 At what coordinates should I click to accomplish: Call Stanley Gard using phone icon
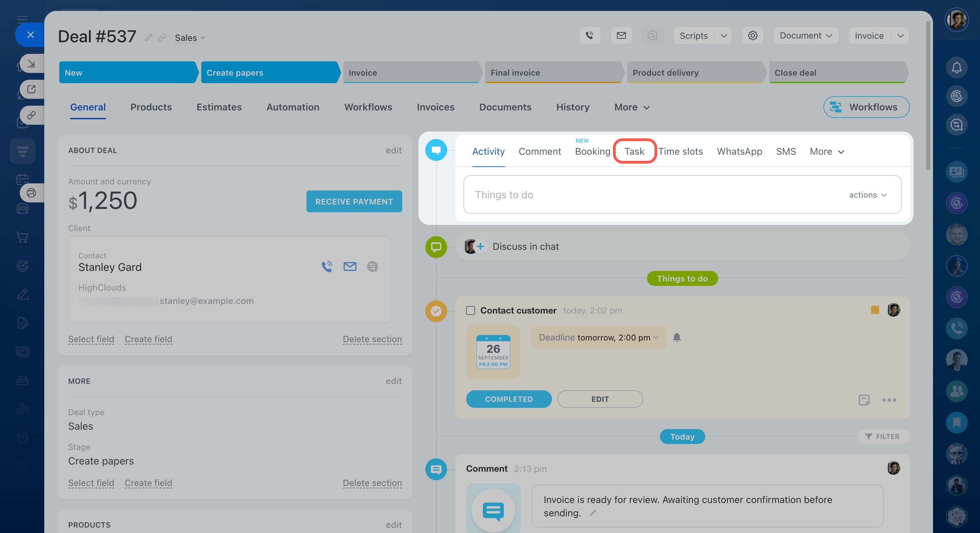(327, 266)
